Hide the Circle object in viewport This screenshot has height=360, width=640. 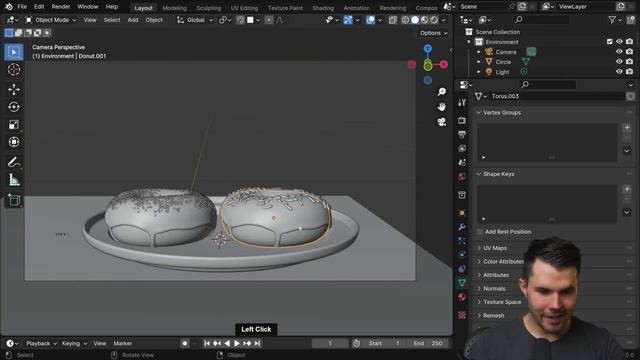[619, 62]
